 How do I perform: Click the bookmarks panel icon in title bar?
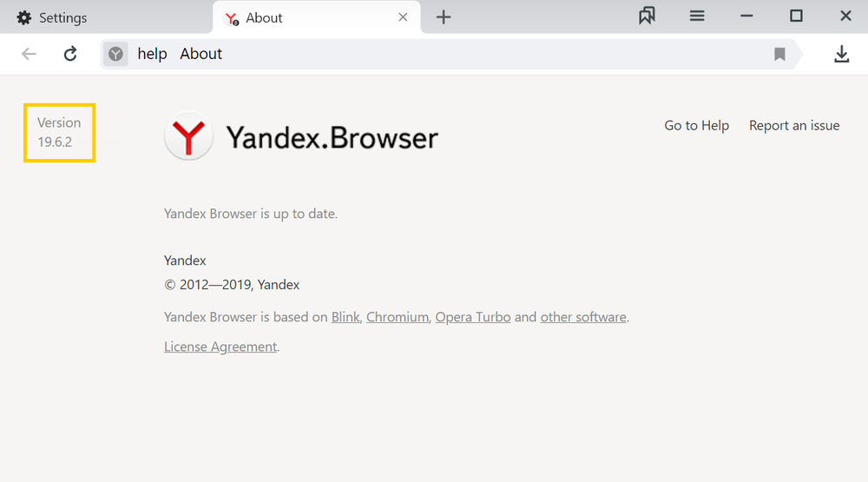(647, 17)
